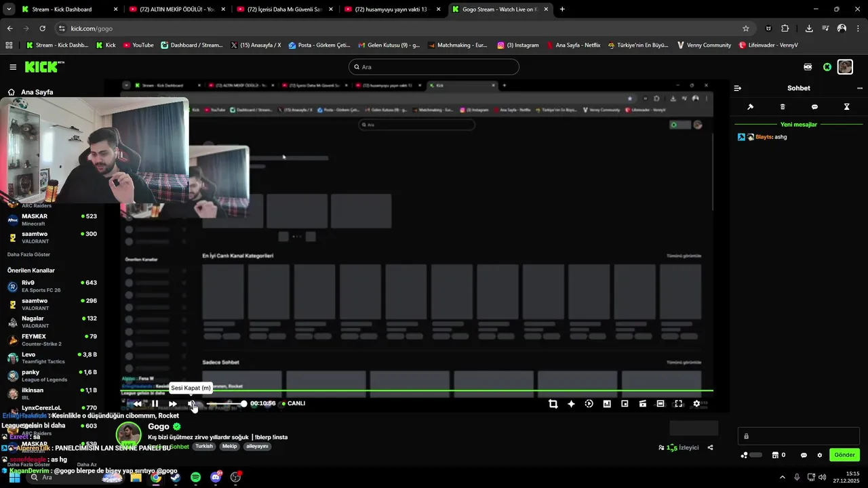Open Spotify from the taskbar
The height and width of the screenshot is (488, 868).
[x=195, y=477]
